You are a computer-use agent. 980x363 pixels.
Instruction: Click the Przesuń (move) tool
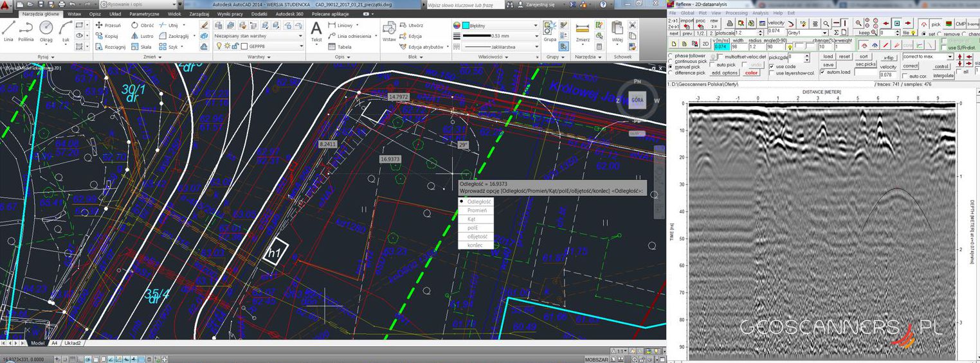108,25
